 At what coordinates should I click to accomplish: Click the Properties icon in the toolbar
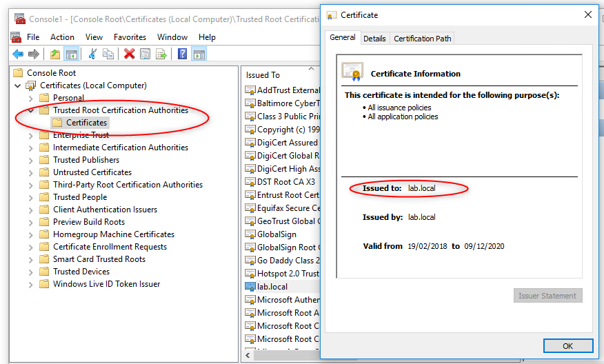[145, 54]
